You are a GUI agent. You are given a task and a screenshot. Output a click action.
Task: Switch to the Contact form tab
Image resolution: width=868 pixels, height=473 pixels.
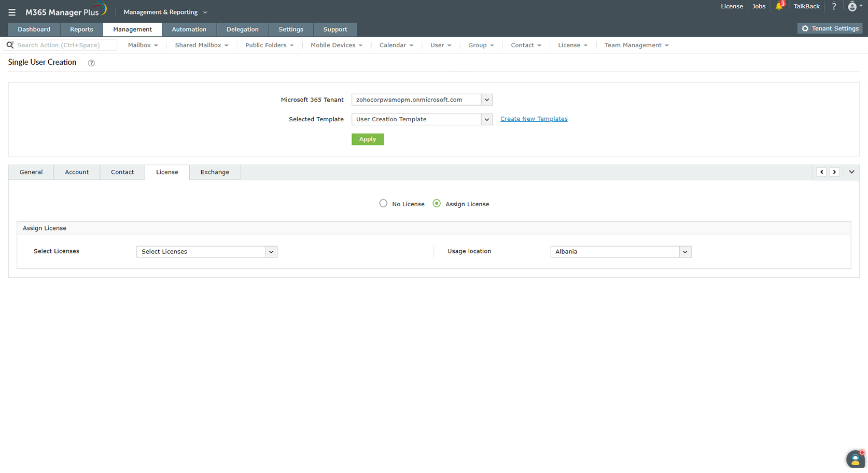tap(122, 172)
